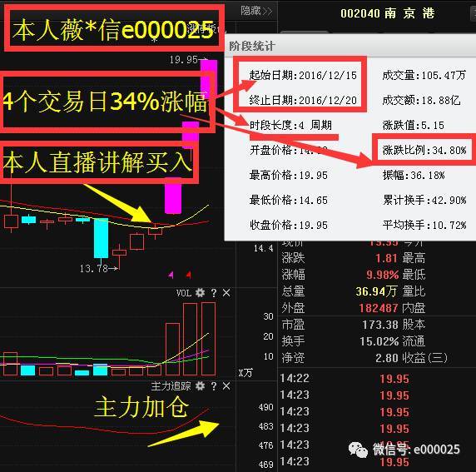Click the 收益(三) label
This screenshot has height=472, width=476.
[x=425, y=358]
